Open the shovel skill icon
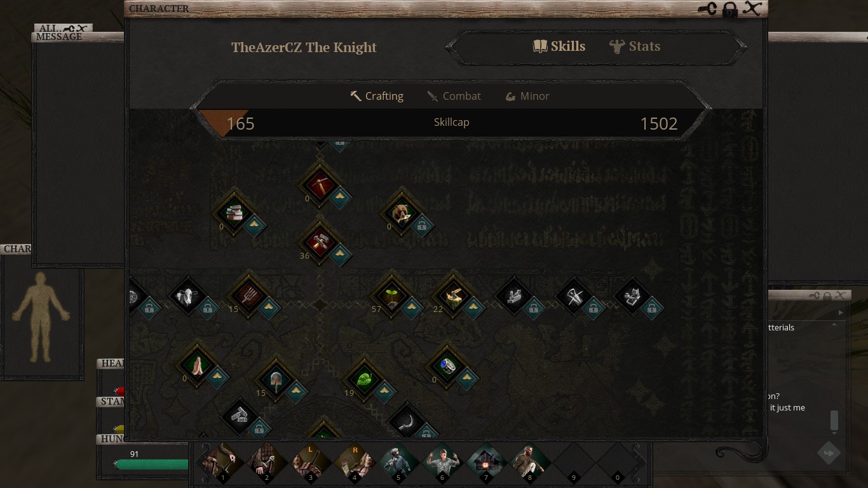 [276, 380]
